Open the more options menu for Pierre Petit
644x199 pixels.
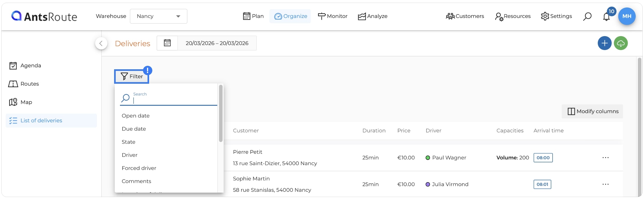point(606,158)
